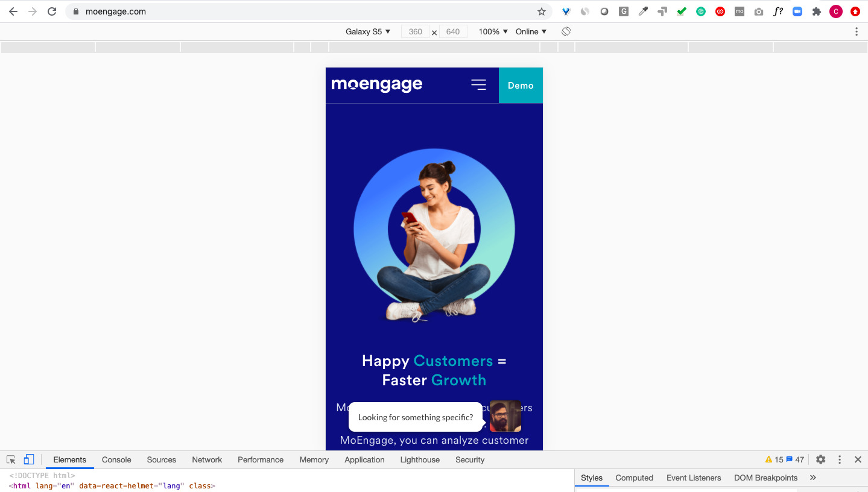Open the 100% zoom level dropdown
Image resolution: width=868 pixels, height=492 pixels.
[x=492, y=31]
